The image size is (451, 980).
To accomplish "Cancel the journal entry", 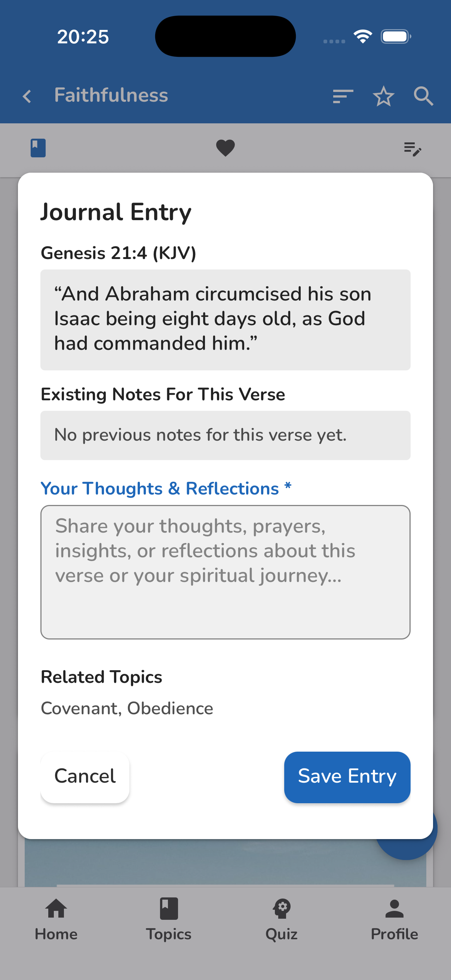I will click(x=85, y=776).
